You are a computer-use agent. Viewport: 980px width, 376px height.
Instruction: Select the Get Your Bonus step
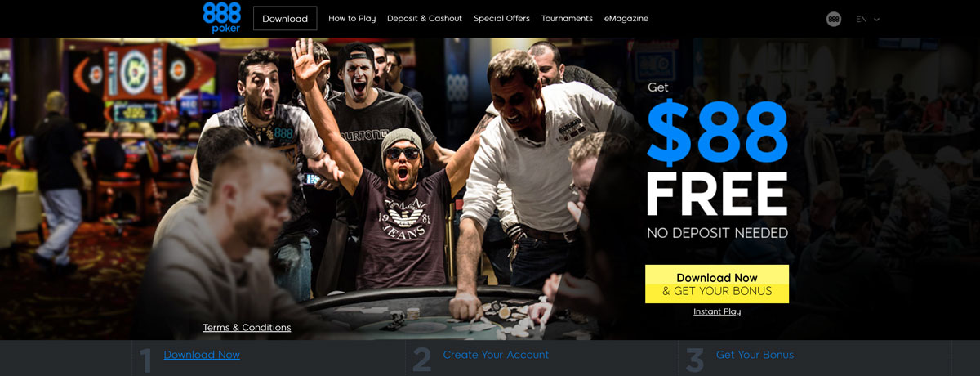pos(755,355)
